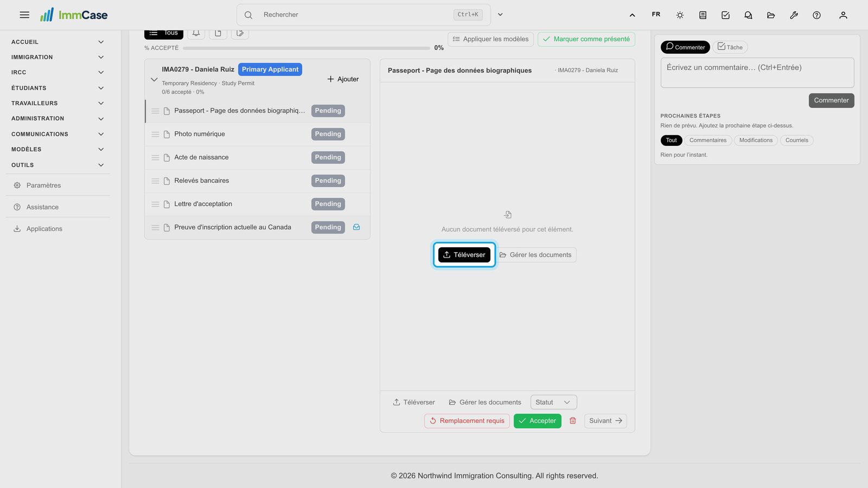
Task: Toggle light/dark theme sun icon
Action: (x=680, y=15)
